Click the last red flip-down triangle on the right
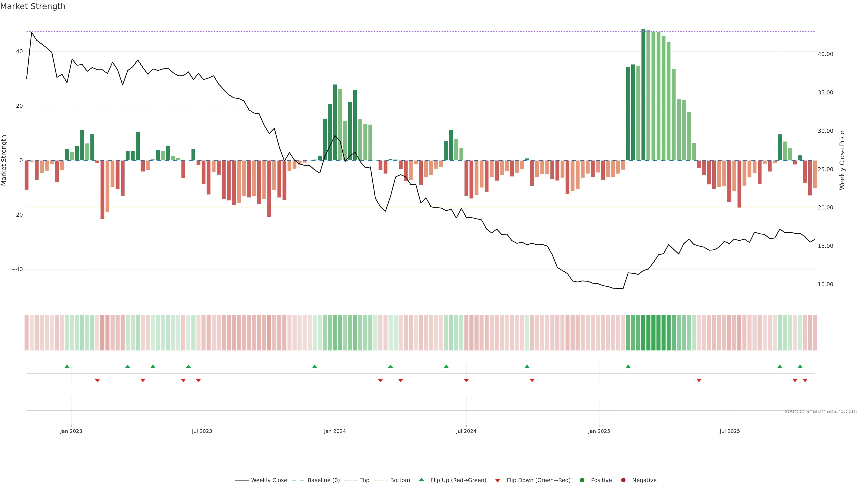 click(x=805, y=380)
